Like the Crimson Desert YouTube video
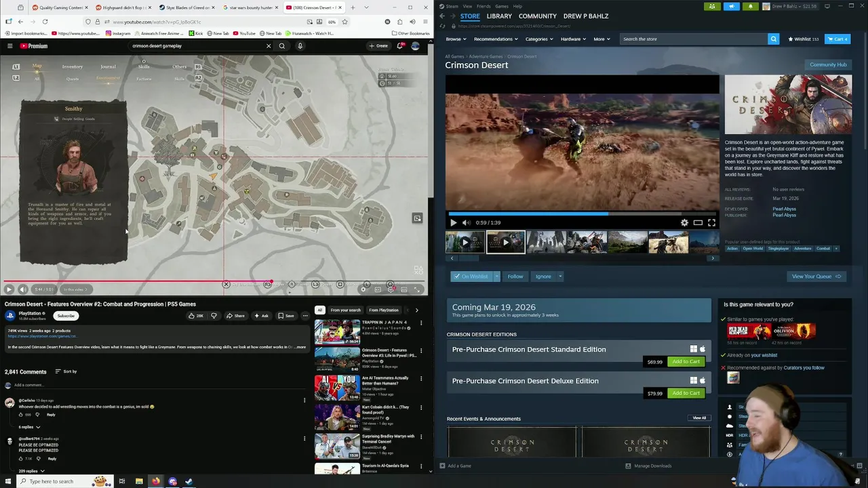868x488 pixels. point(196,316)
